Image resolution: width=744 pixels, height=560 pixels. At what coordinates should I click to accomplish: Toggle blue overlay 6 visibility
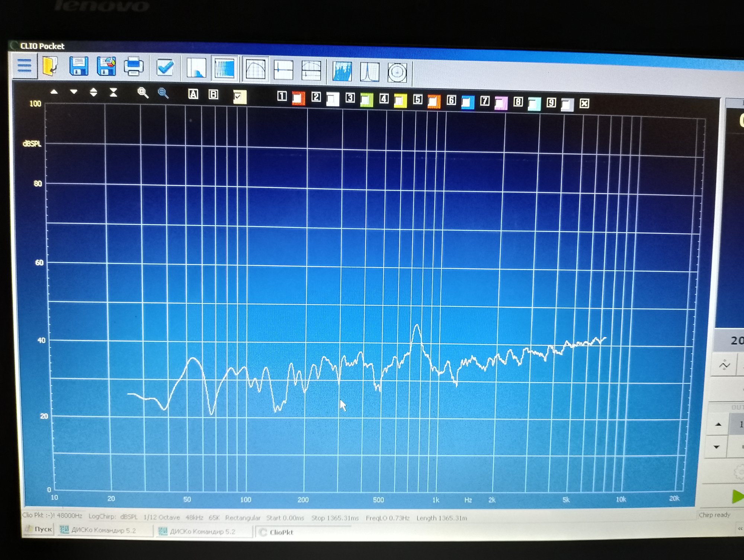468,103
